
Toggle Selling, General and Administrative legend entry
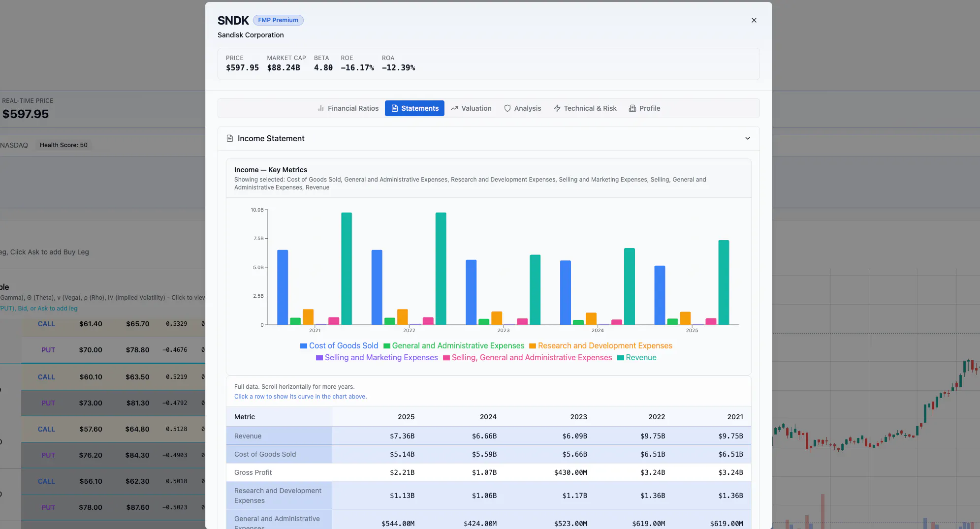pyautogui.click(x=527, y=358)
